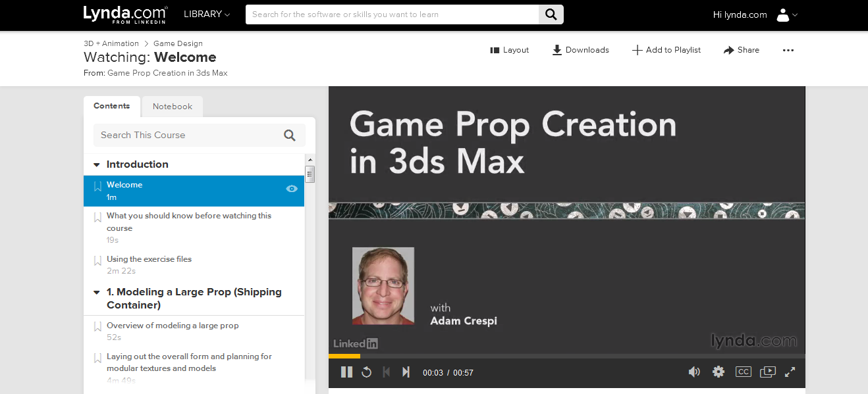Toggle closed captions CC

pos(743,372)
